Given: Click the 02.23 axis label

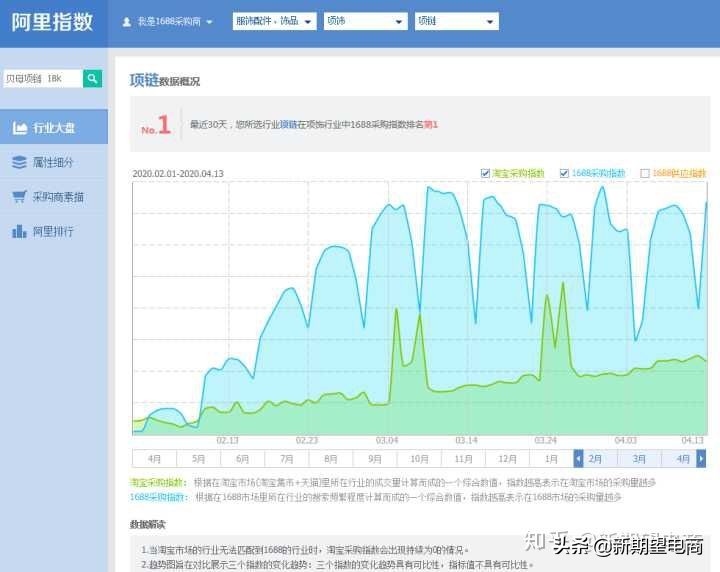Looking at the screenshot, I should point(307,440).
